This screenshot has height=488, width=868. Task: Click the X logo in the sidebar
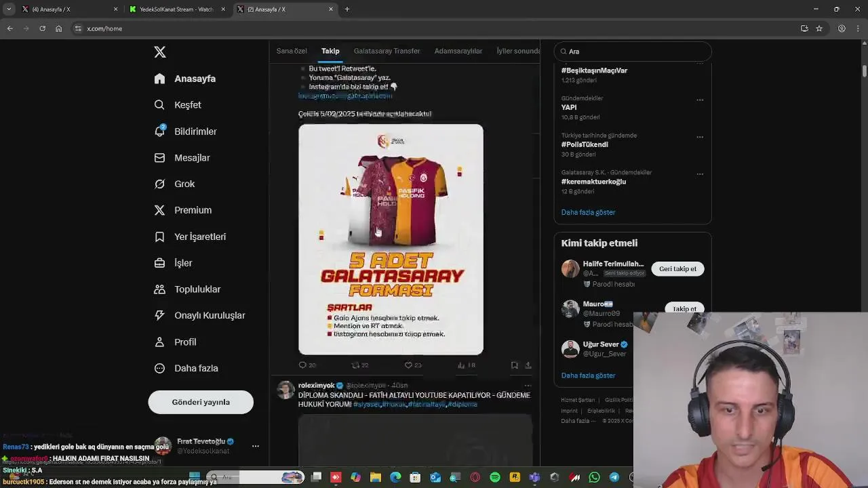160,52
